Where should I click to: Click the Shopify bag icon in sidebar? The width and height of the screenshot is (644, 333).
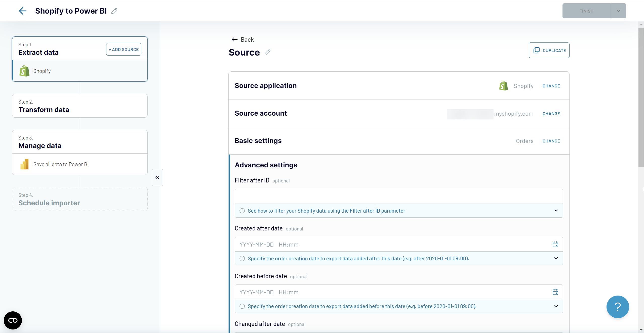coord(24,71)
